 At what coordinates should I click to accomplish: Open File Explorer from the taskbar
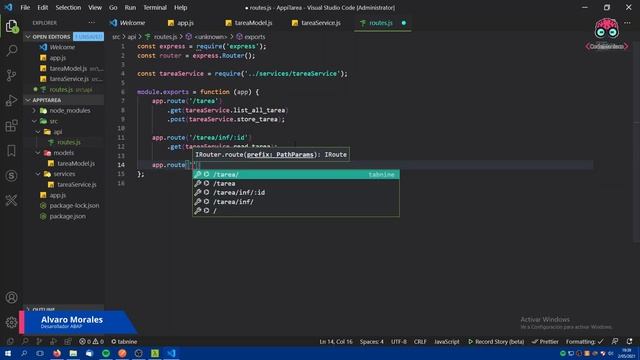(x=73, y=353)
